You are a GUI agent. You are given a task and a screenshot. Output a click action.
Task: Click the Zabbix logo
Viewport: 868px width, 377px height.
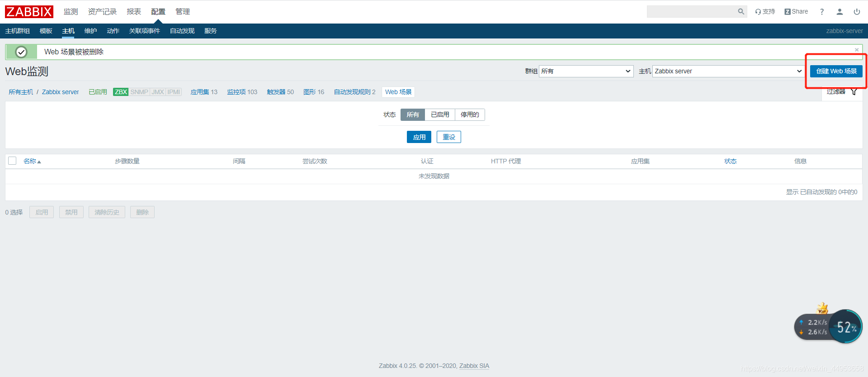(x=29, y=12)
